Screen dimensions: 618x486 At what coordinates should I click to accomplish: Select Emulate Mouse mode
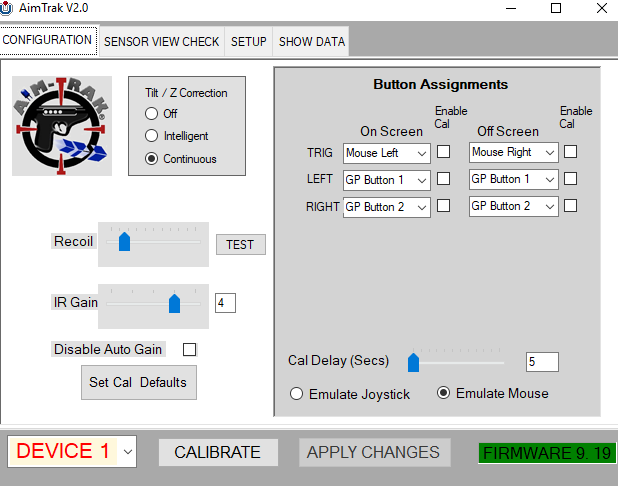coord(443,393)
